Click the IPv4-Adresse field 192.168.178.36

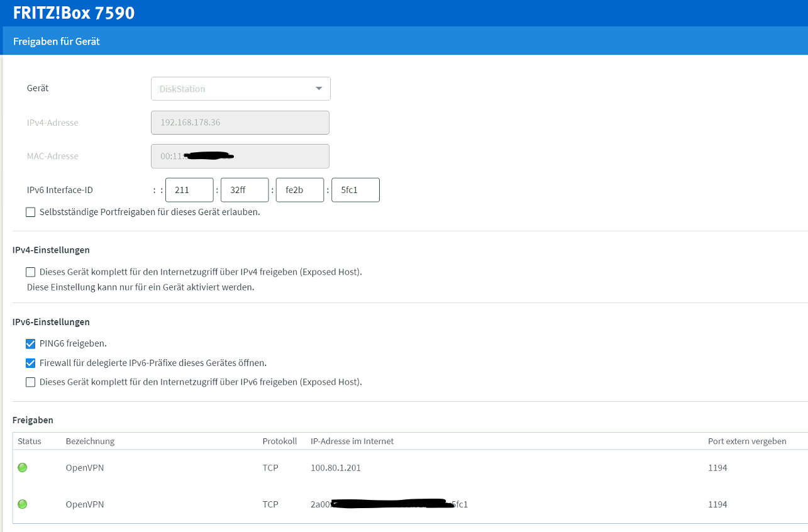click(240, 123)
